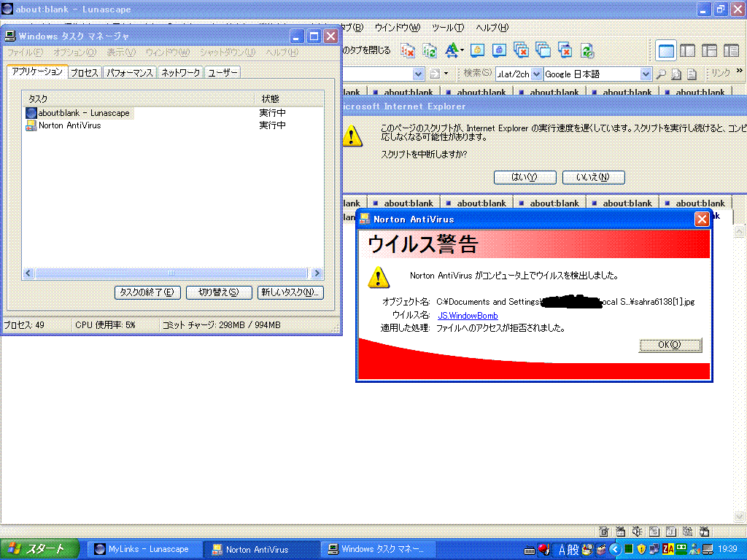This screenshot has height=560, width=747.
Task: Switch to the ユーザー tab in Task Manager
Action: [222, 72]
